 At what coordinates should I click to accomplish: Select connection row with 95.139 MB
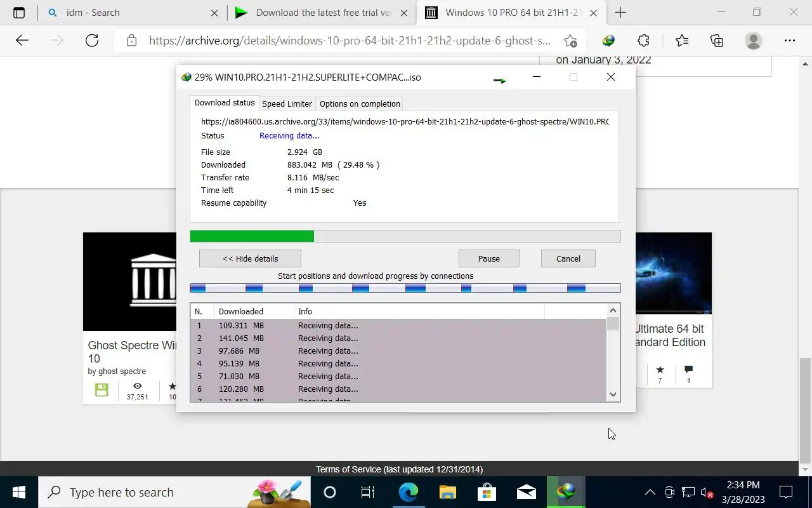398,363
